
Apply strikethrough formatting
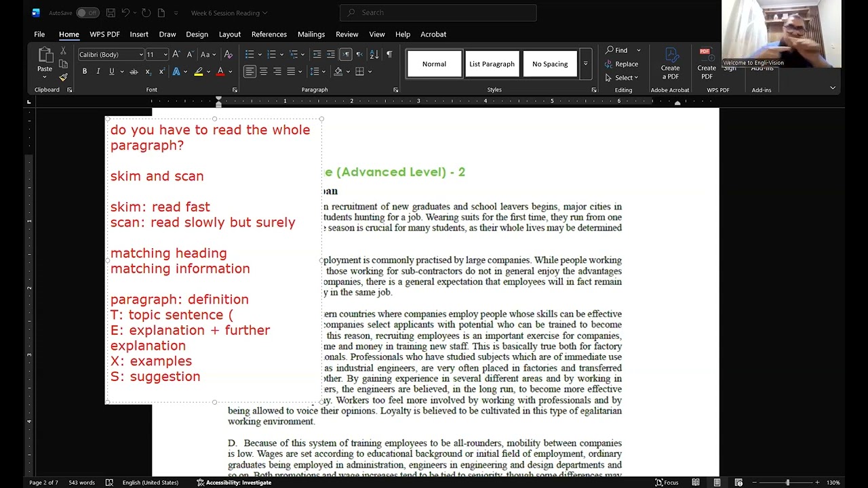134,71
